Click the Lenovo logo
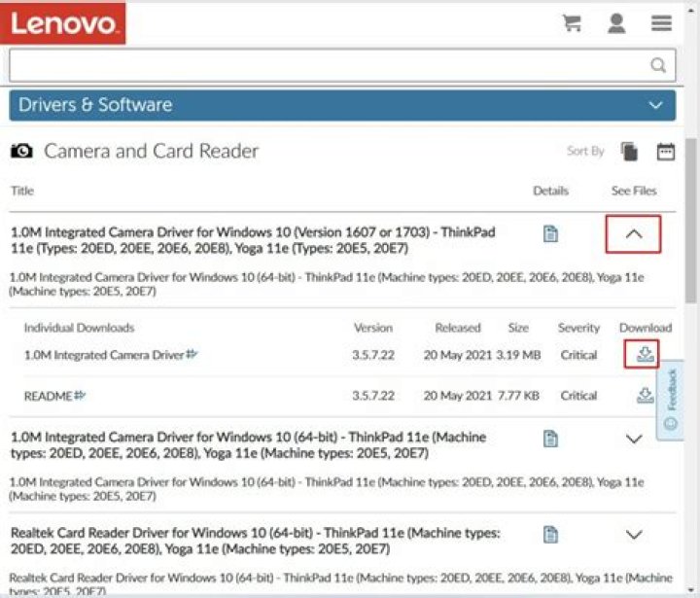Image resolution: width=700 pixels, height=598 pixels. [x=62, y=22]
